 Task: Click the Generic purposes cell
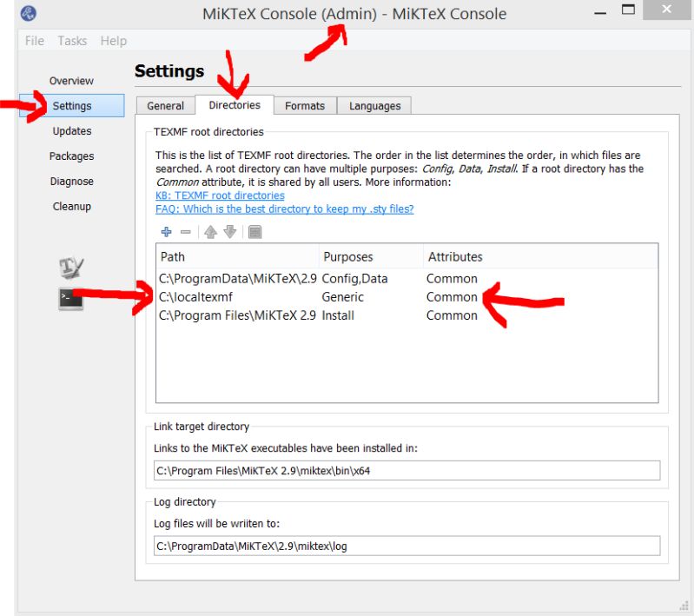(342, 297)
